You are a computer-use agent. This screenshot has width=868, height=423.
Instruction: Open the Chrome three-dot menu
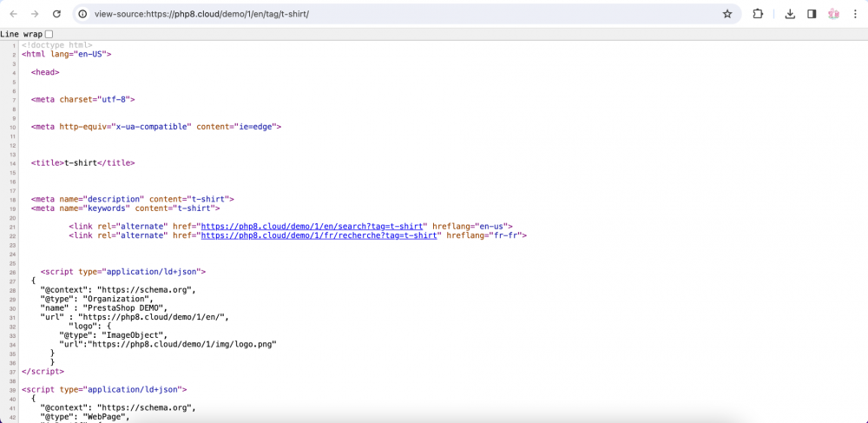pos(855,14)
